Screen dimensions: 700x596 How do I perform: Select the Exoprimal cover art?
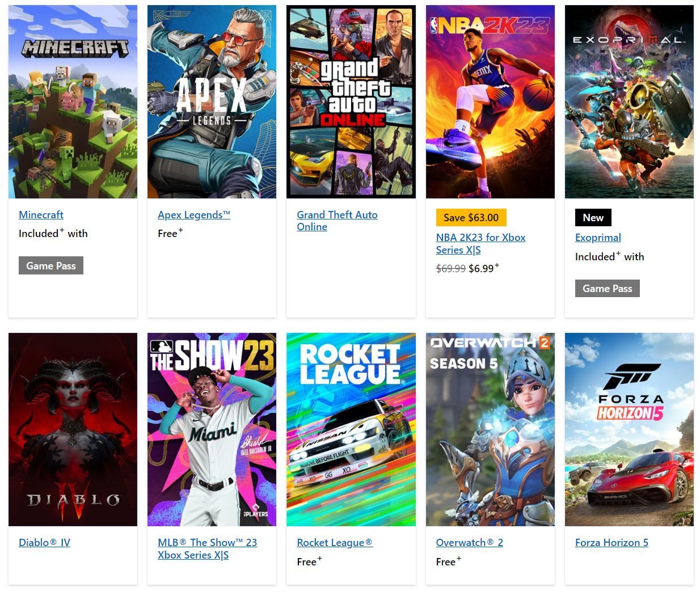point(629,102)
